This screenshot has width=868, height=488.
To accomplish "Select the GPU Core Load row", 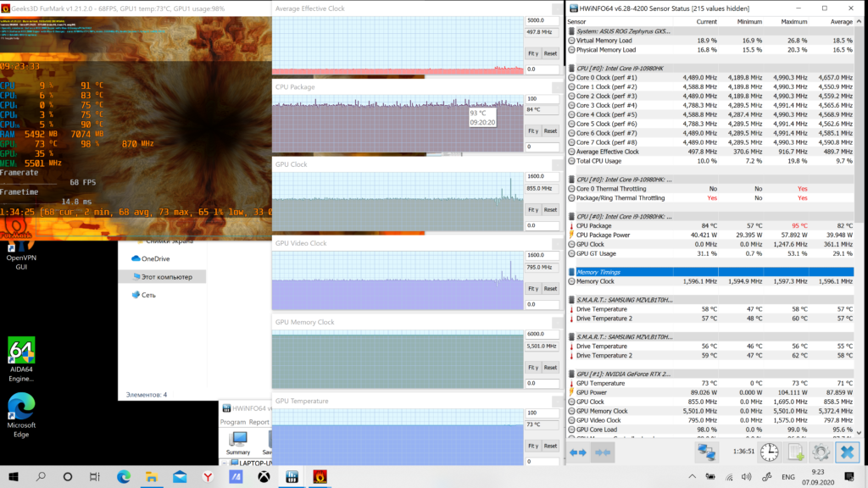I will 711,430.
